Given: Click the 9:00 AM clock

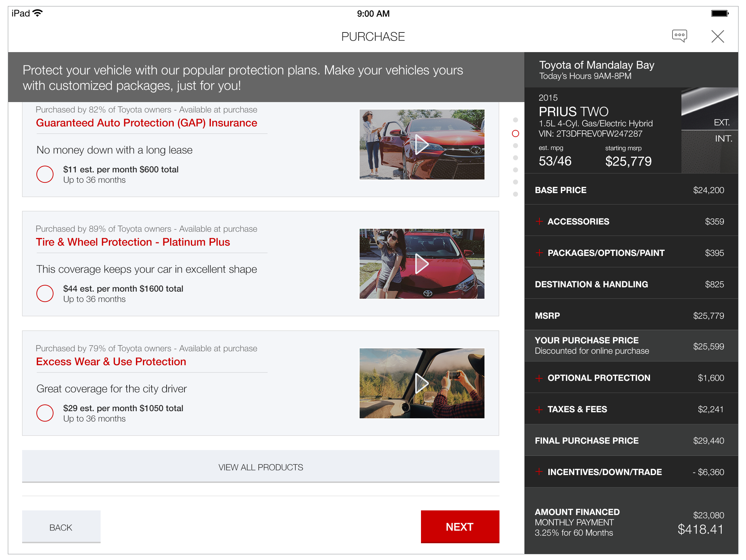Looking at the screenshot, I should pos(373,14).
